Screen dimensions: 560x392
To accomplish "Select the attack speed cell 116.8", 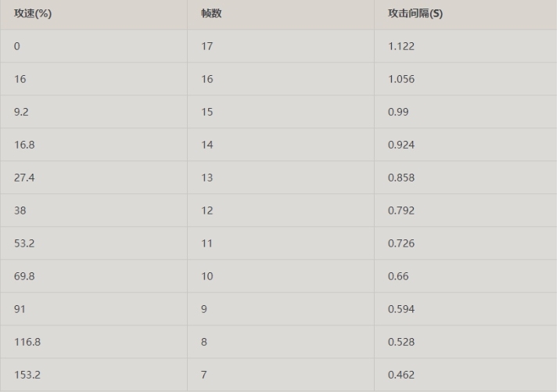I will 27,342.
